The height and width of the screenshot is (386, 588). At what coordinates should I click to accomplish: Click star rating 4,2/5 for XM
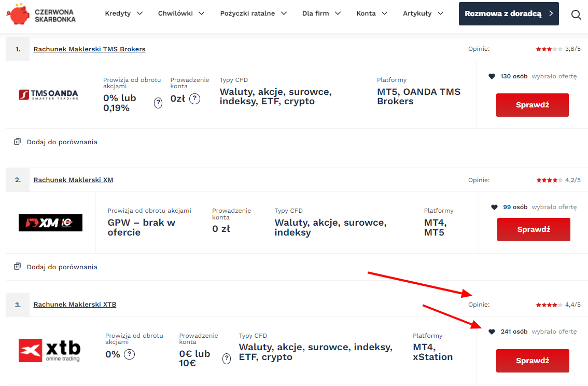(549, 180)
